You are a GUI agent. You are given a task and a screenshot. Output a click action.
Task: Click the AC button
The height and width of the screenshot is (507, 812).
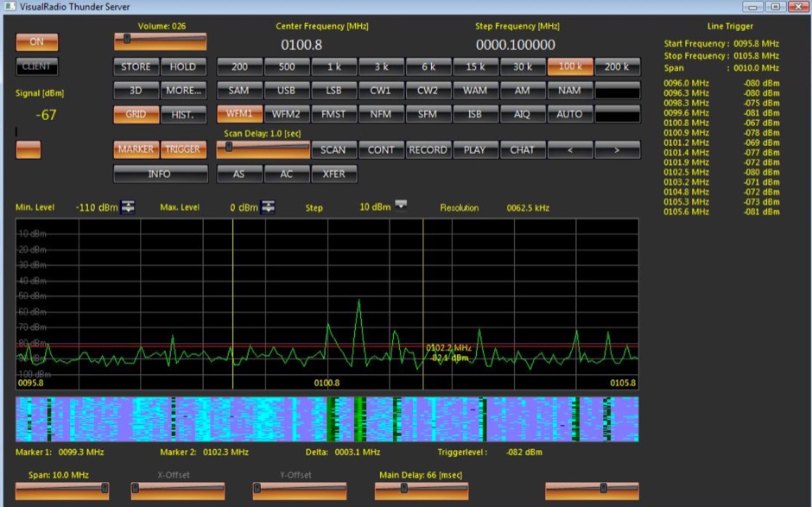coord(287,174)
